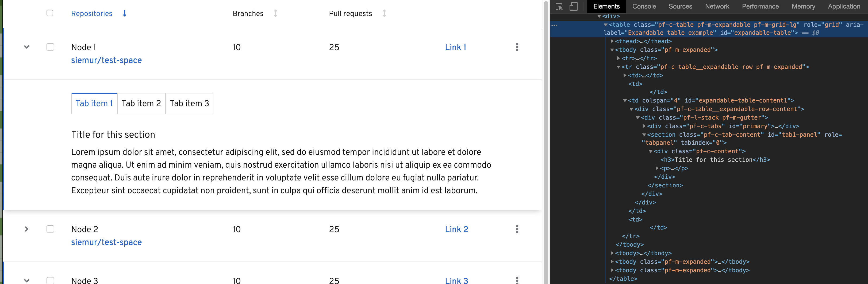This screenshot has width=868, height=284.
Task: Check the select-all checkbox in the table header
Action: coord(50,13)
